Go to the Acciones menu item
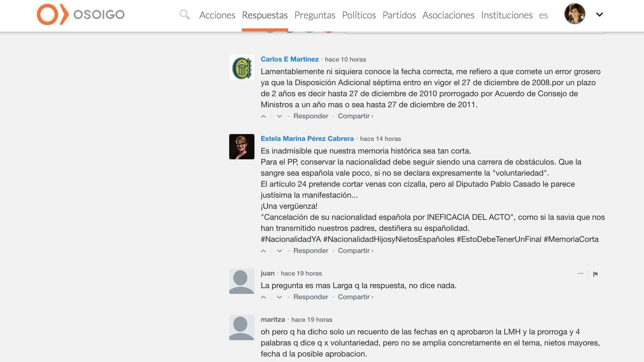Image resolution: width=644 pixels, height=362 pixels. pos(217,15)
